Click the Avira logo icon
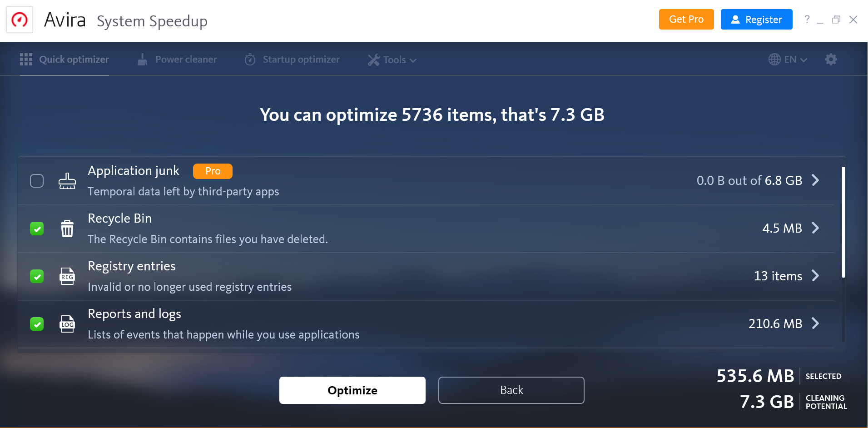Image resolution: width=868 pixels, height=428 pixels. (x=20, y=20)
